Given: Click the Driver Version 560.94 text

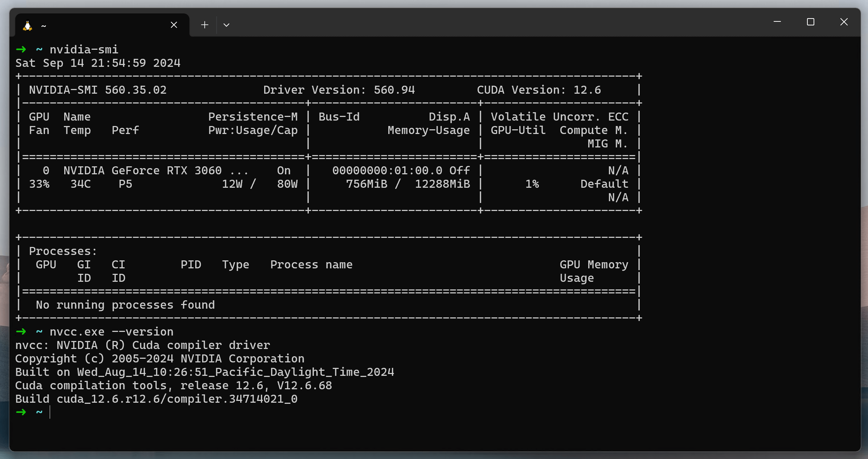Looking at the screenshot, I should point(339,90).
